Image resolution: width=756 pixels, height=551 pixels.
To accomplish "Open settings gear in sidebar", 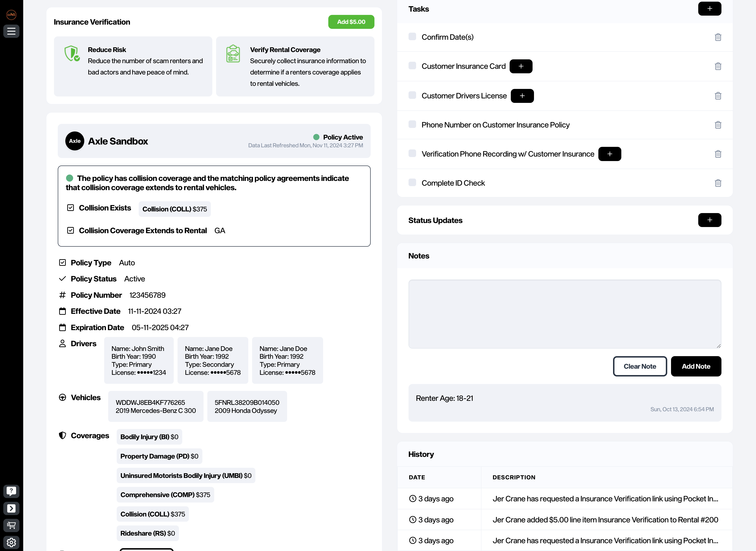I will coord(11,542).
